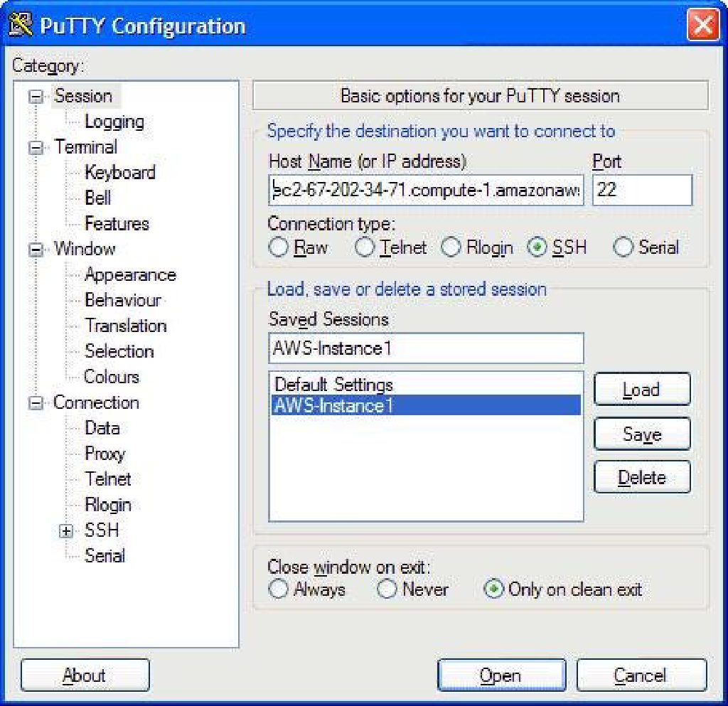Collapse the Connection tree node
The width and height of the screenshot is (728, 706).
click(x=36, y=403)
